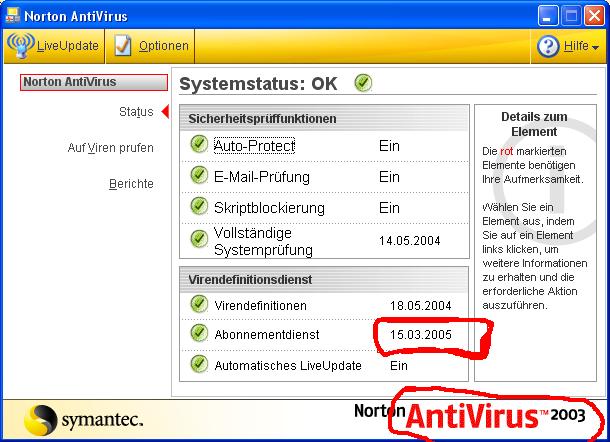610x442 pixels.
Task: Click the Vollständige Systemprüfung check icon
Action: tap(199, 239)
